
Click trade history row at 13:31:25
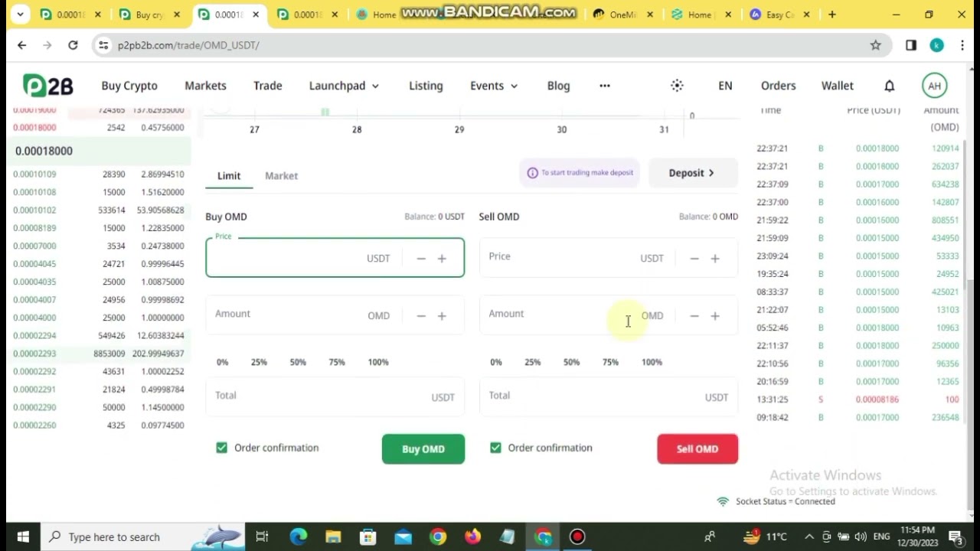coord(857,399)
